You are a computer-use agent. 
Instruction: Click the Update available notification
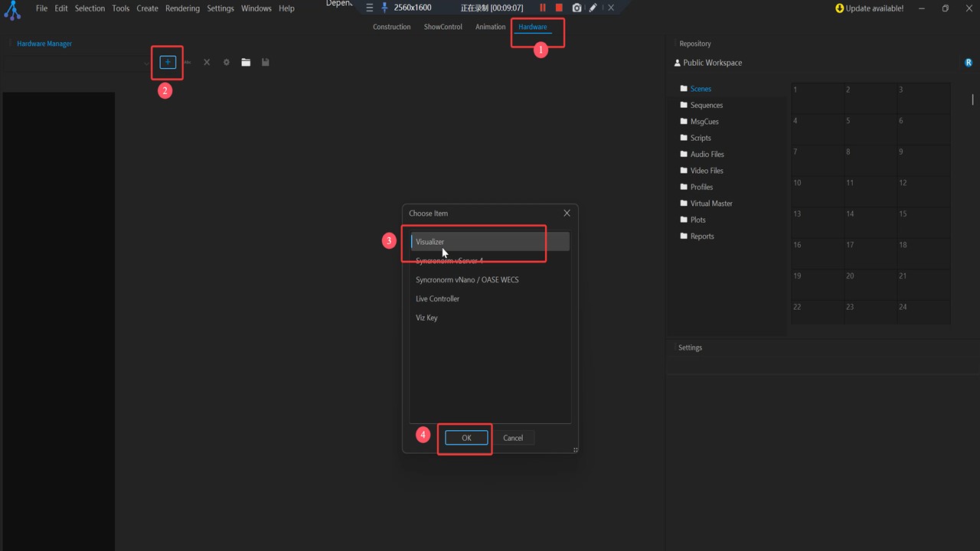tap(869, 8)
